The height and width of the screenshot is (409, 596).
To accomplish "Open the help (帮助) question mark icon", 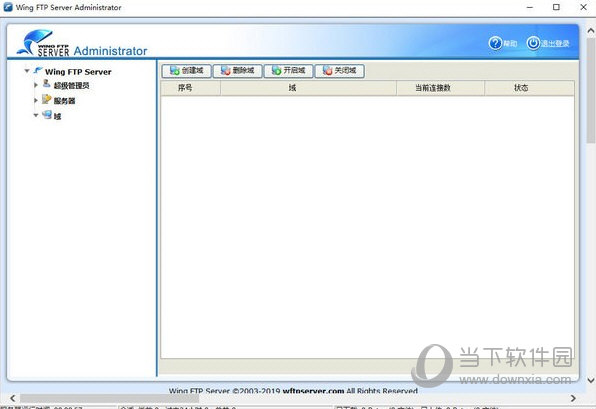I will click(495, 43).
